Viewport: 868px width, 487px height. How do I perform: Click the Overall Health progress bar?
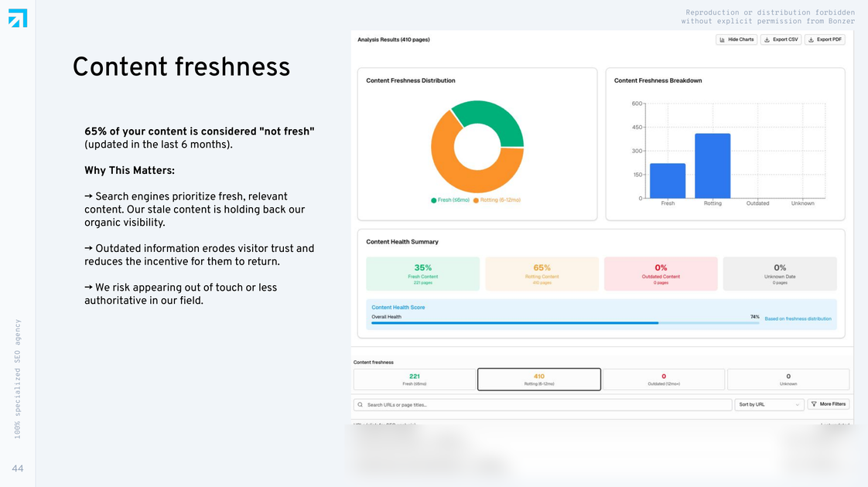click(566, 322)
